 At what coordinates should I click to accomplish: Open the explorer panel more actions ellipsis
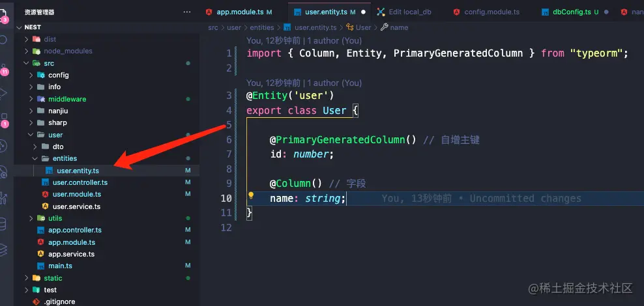point(187,12)
